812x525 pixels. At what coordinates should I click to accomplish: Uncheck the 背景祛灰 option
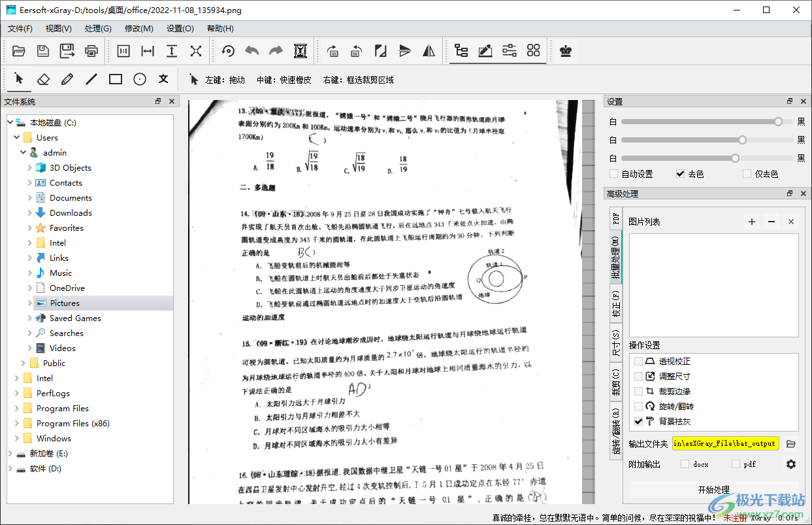638,421
